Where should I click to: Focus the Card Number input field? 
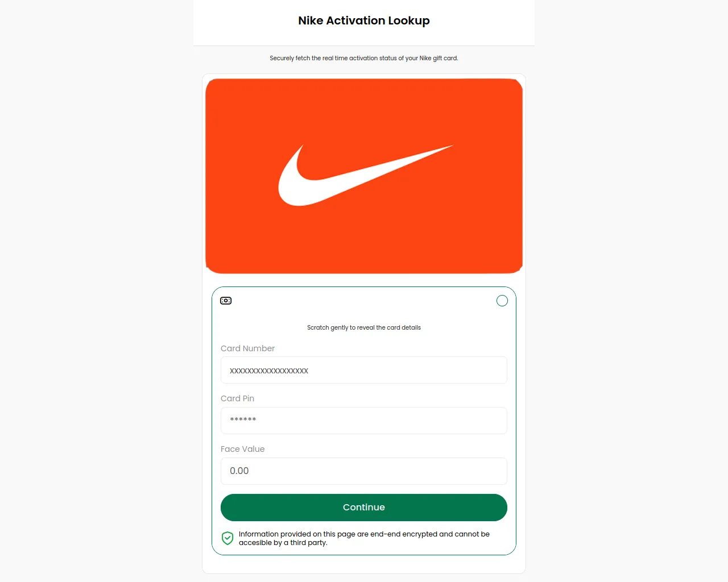point(364,370)
